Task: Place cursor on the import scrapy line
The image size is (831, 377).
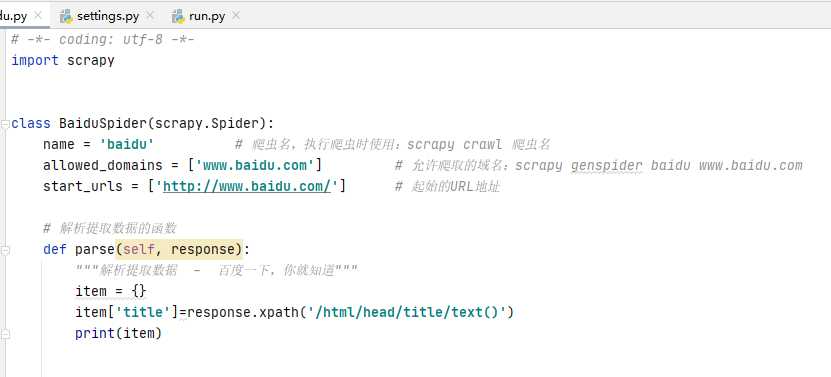Action: [x=63, y=60]
